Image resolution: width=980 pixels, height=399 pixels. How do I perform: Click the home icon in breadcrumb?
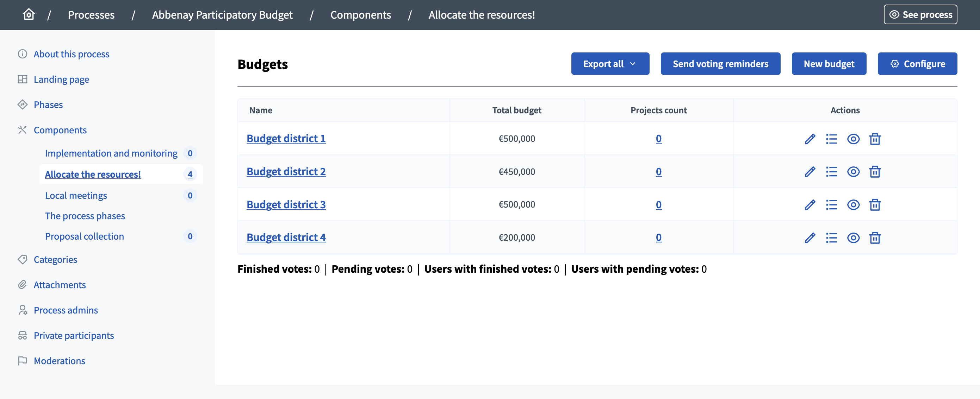(x=29, y=14)
